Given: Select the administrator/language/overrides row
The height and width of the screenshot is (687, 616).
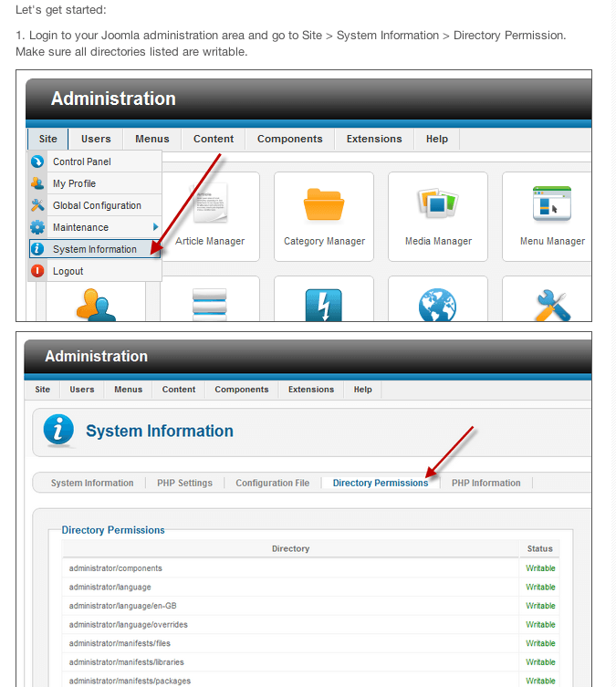Looking at the screenshot, I should pos(310,624).
